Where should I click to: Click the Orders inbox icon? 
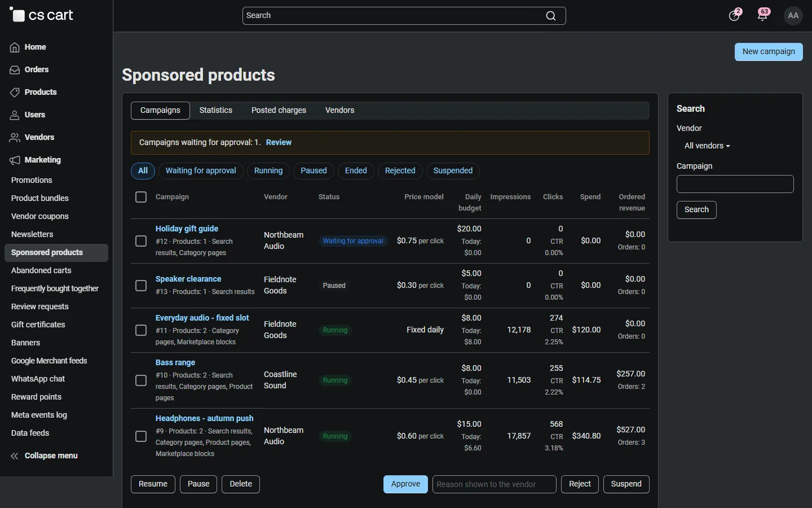(15, 70)
